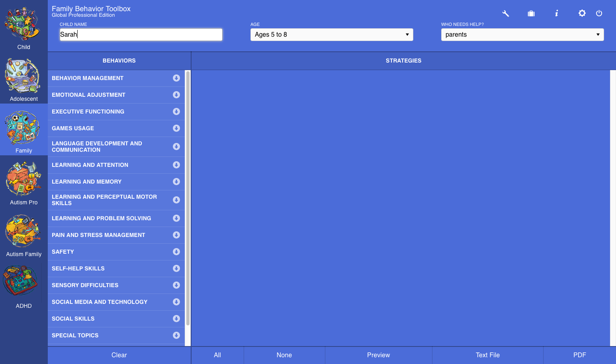Click the Clear button
Image resolution: width=616 pixels, height=364 pixels.
pos(119,355)
